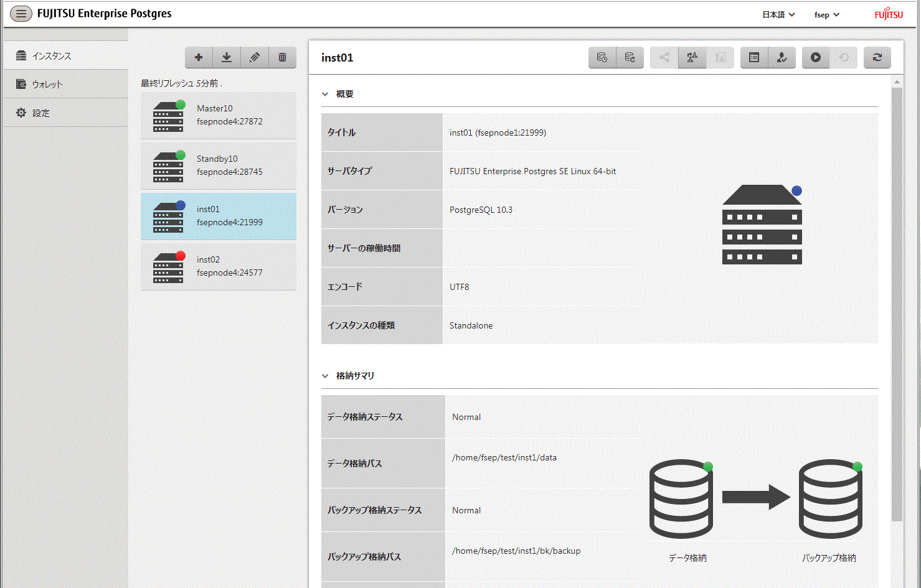Click the 'FUJITSU Enterprise Postgres' header title
This screenshot has height=588, width=921.
point(104,13)
